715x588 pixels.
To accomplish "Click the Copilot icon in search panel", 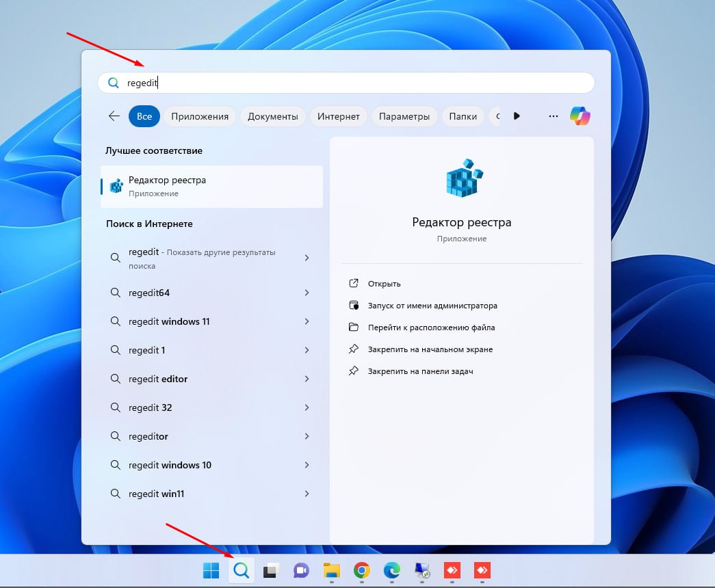I will (580, 116).
